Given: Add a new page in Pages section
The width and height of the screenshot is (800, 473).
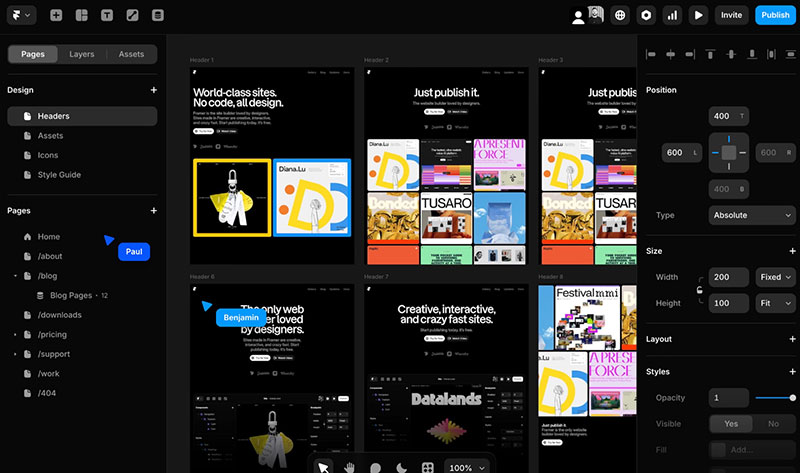Looking at the screenshot, I should click(x=154, y=211).
